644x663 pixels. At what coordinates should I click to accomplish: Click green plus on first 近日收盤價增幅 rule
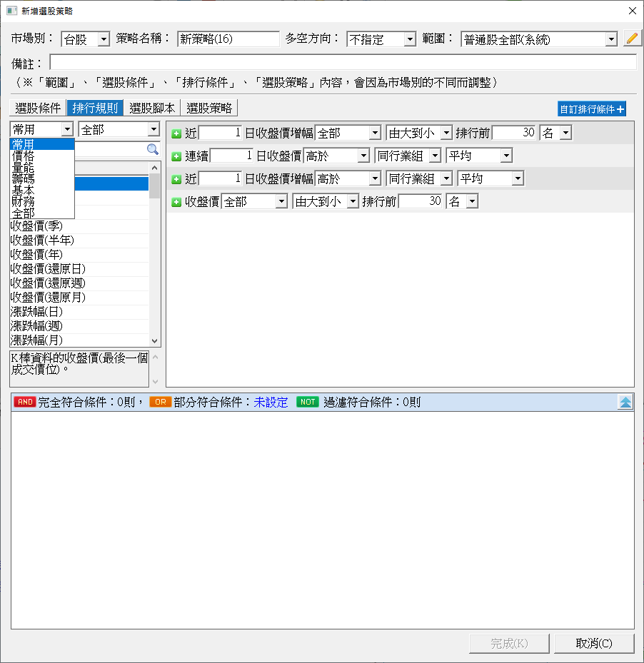(176, 133)
